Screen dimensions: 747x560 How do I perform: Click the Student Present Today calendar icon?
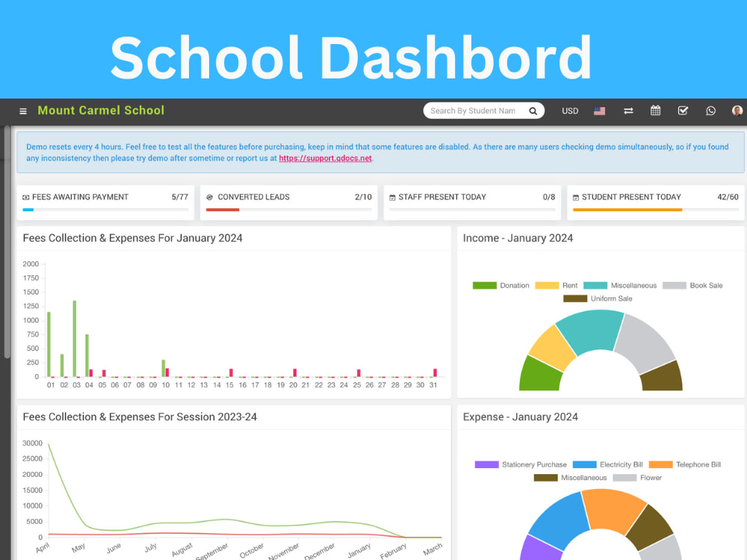(x=575, y=197)
